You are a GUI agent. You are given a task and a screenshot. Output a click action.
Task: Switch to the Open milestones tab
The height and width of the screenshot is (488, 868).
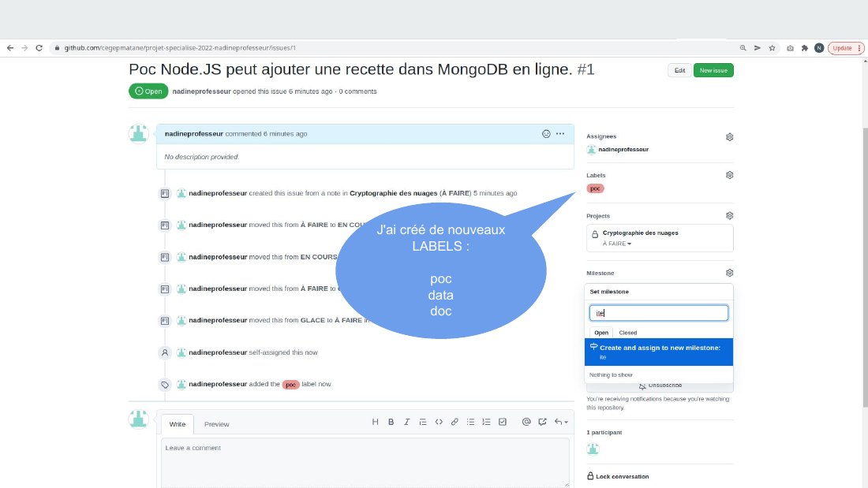[x=601, y=333]
